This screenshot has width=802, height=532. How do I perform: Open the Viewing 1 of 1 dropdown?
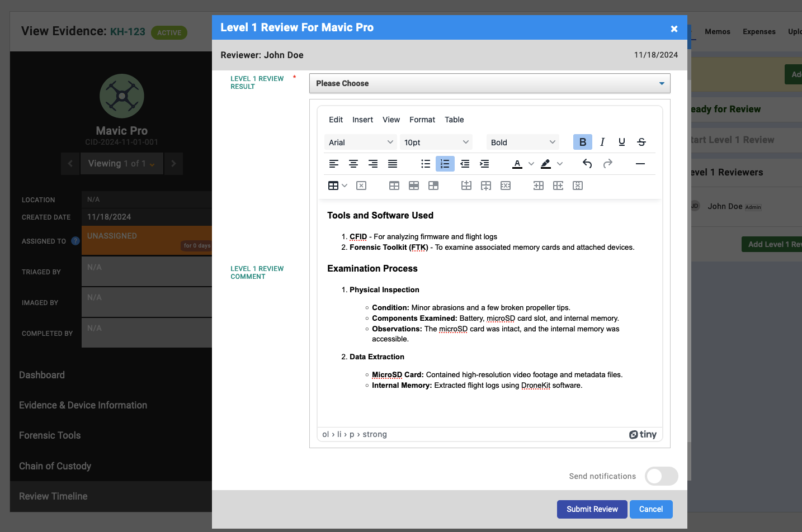point(122,163)
